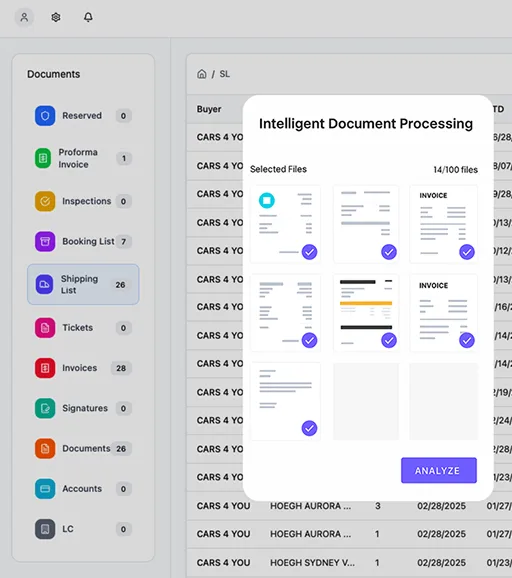The image size is (512, 578).
Task: Click Documents count badge 26
Action: (x=121, y=449)
